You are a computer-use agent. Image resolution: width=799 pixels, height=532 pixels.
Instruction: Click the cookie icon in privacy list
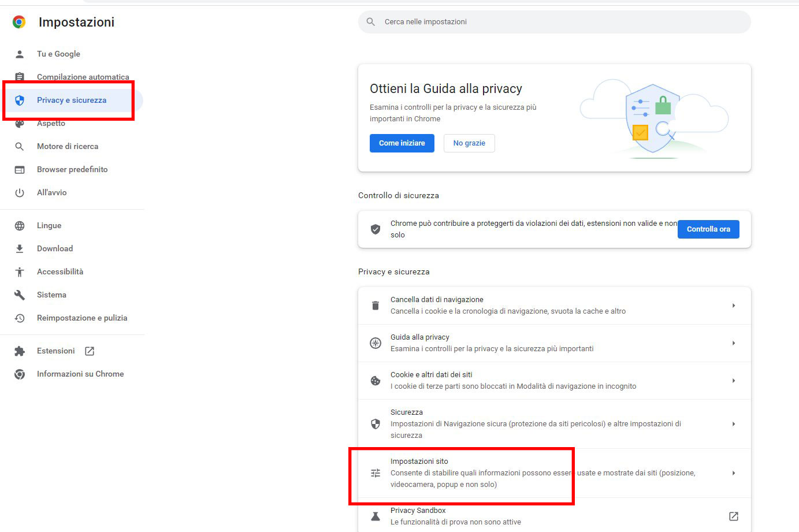tap(376, 381)
